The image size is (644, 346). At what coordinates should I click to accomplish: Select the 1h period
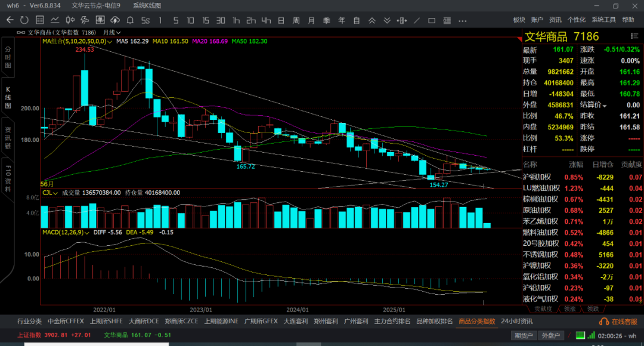click(x=236, y=20)
